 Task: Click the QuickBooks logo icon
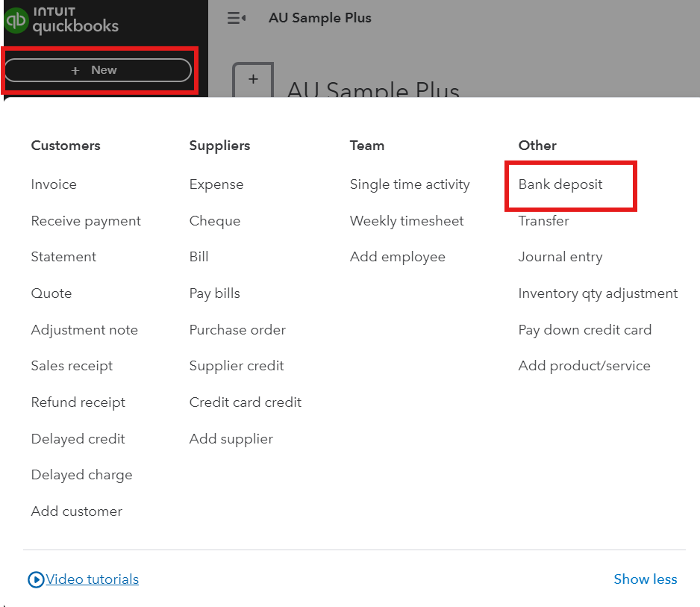16,20
